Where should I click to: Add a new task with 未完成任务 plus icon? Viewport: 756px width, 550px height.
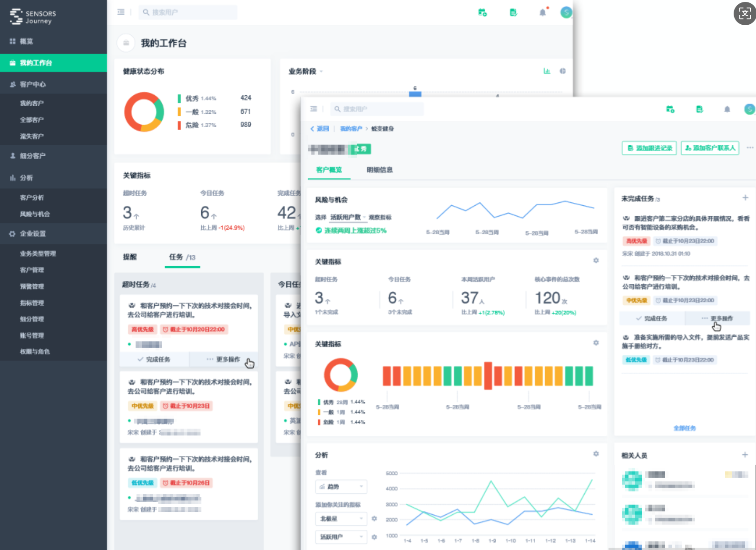(x=745, y=198)
